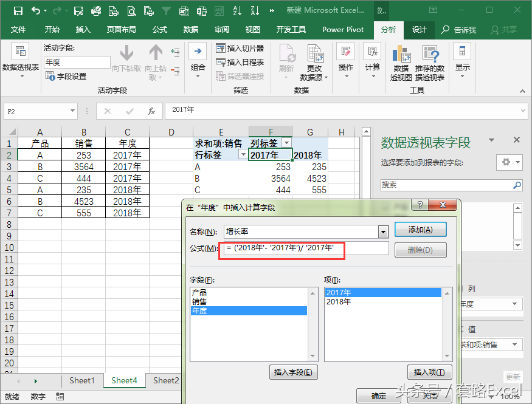The width and height of the screenshot is (532, 404).
Task: Open the 求和项:销售 values field dropdown
Action: click(x=515, y=344)
